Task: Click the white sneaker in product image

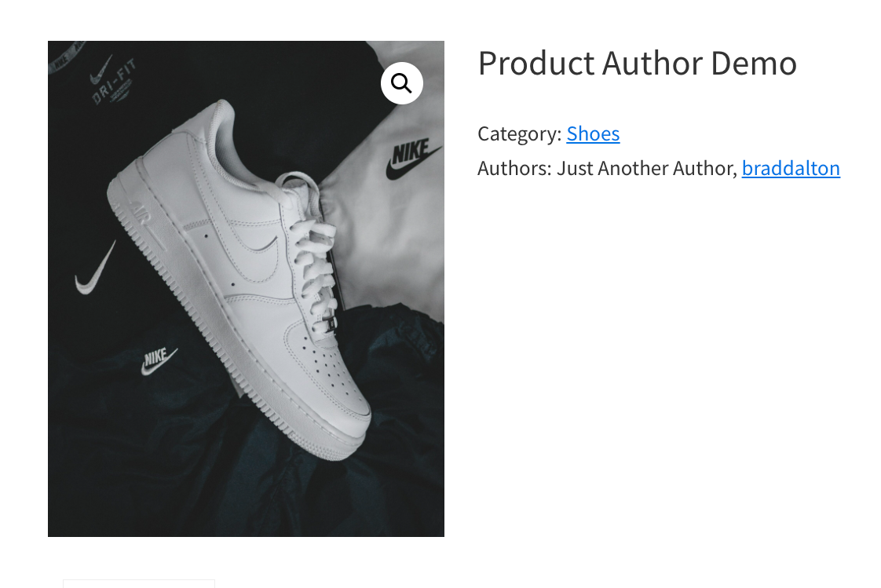Action: pos(239,279)
